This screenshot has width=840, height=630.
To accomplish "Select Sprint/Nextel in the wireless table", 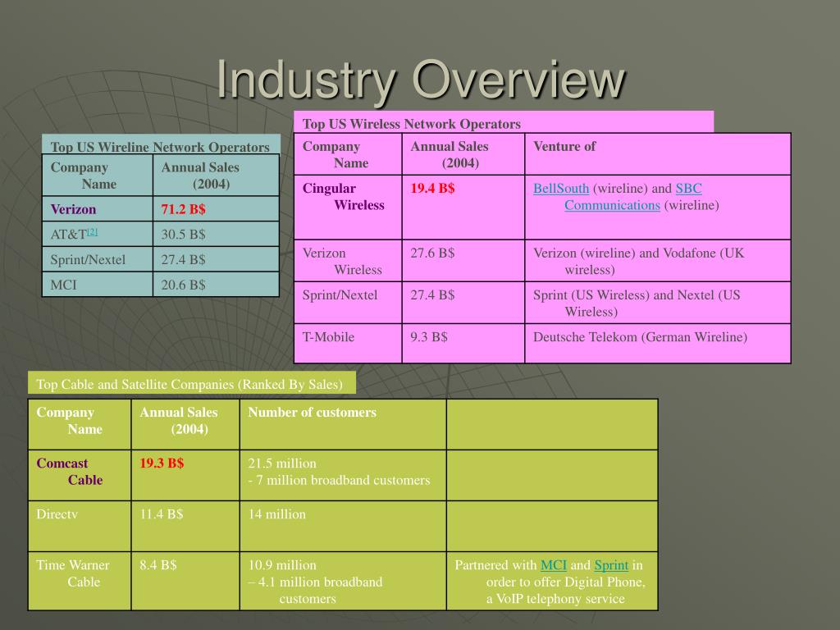I will click(348, 303).
